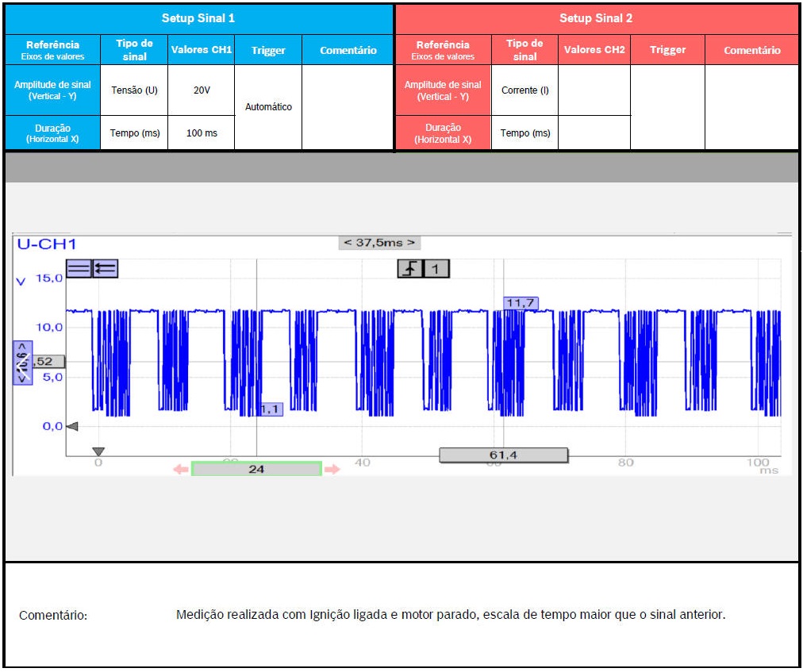Select the Setup Sinal 1 header
This screenshot has height=672, width=803.
click(198, 18)
